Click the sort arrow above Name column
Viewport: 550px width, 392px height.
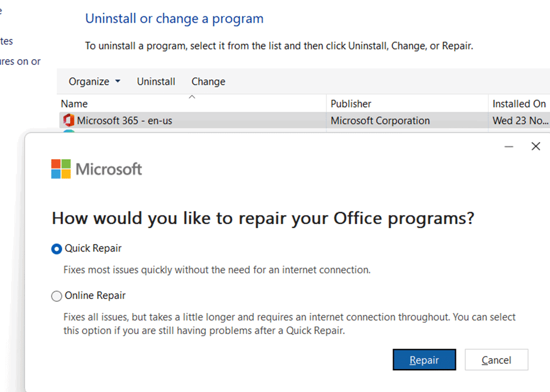[x=191, y=97]
